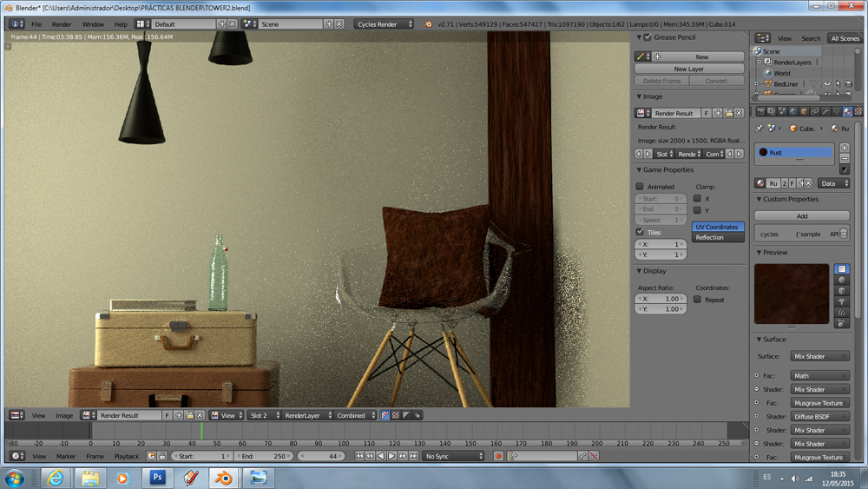The width and height of the screenshot is (868, 489).
Task: Open the Render properties tab camera icon
Action: click(x=760, y=111)
